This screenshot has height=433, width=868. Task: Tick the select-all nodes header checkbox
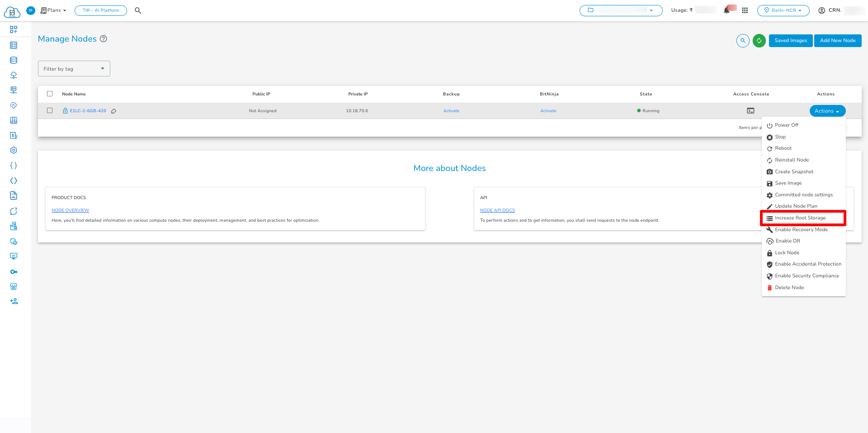coord(50,94)
